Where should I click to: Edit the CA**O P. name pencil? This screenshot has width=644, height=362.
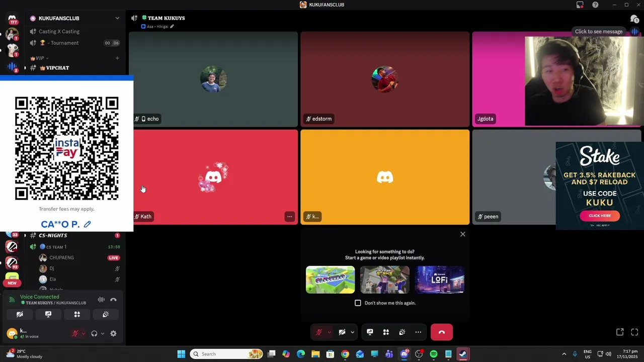88,224
